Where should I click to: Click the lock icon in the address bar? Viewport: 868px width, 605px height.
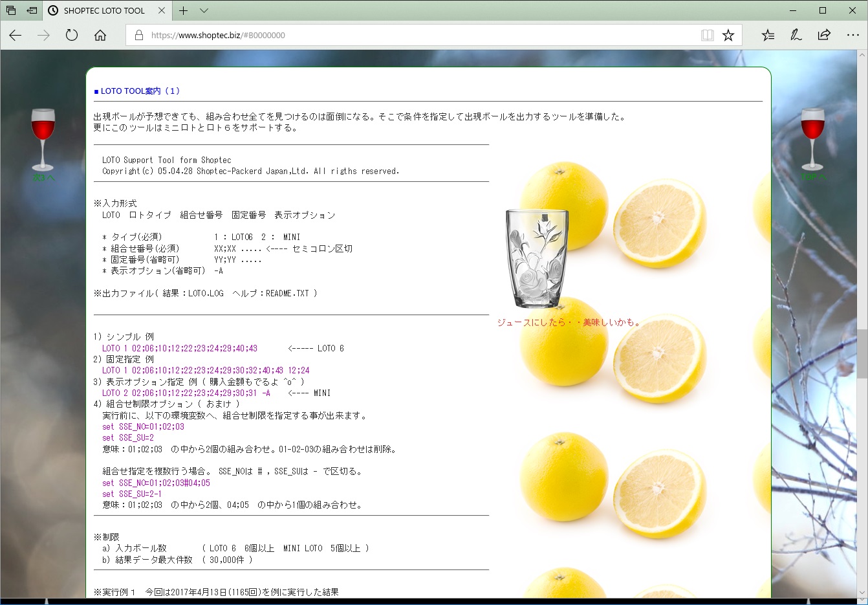tap(138, 35)
